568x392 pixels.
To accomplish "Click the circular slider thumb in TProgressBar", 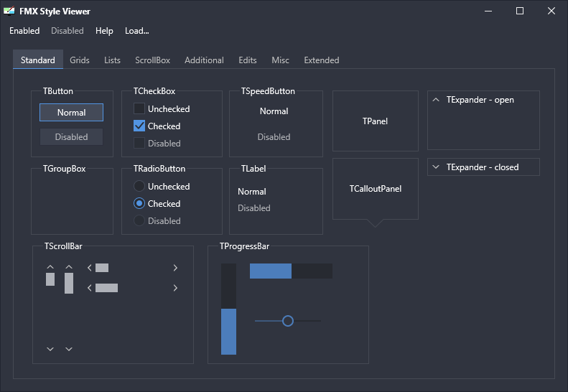I will [x=288, y=321].
